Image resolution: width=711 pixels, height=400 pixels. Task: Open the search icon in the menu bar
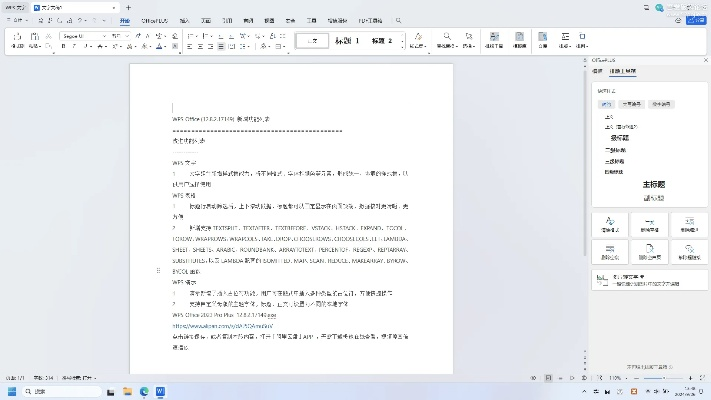coord(398,19)
